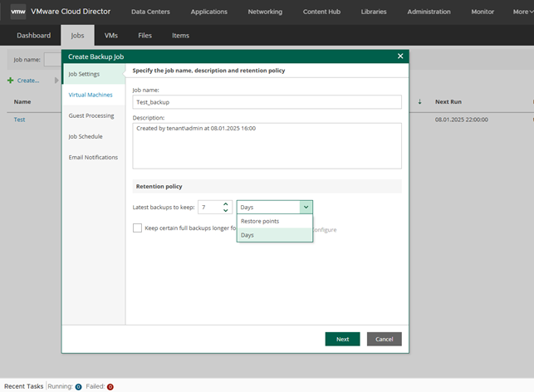The image size is (534, 392).
Task: Open the Job Schedule wizard step
Action: click(86, 136)
